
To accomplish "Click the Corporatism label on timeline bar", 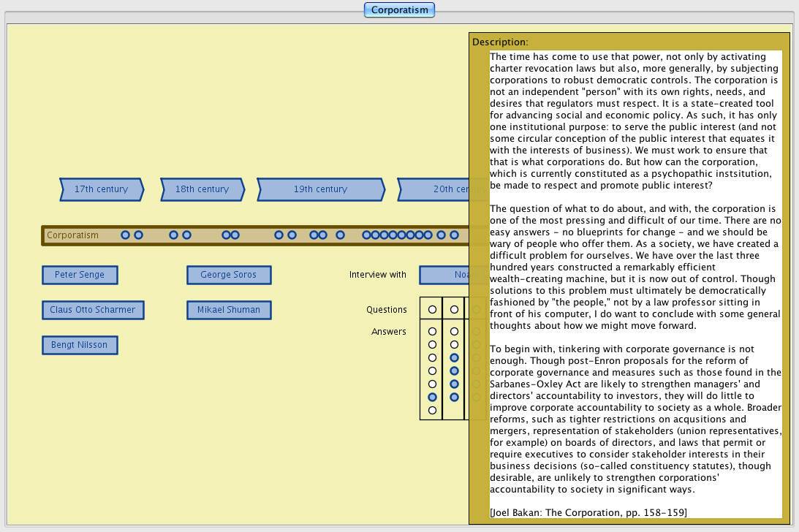I will click(x=72, y=235).
